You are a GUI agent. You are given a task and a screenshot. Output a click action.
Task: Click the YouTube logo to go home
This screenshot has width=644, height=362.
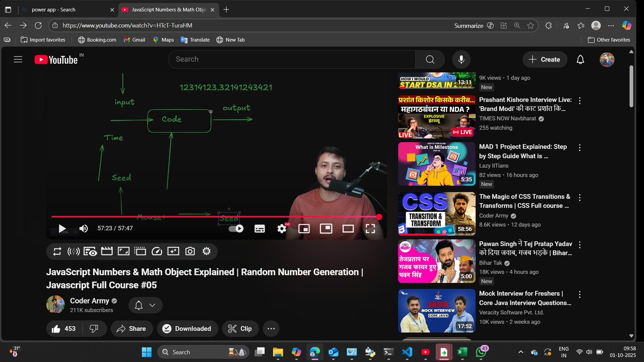(56, 60)
